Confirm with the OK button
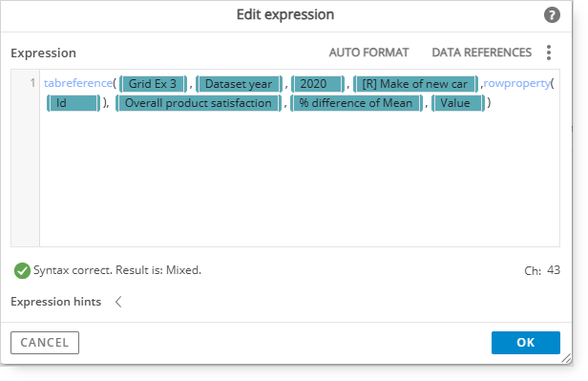The width and height of the screenshot is (588, 381). click(x=525, y=343)
